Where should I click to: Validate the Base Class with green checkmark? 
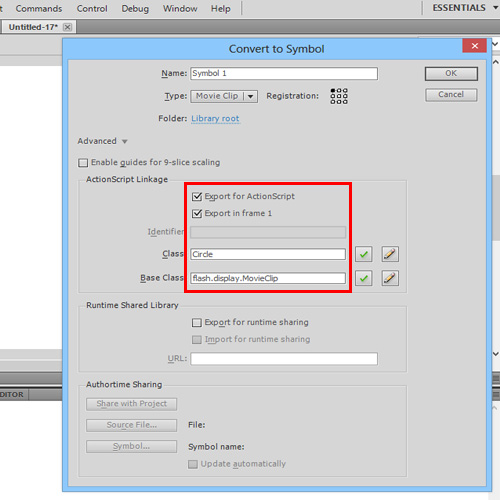tap(363, 278)
